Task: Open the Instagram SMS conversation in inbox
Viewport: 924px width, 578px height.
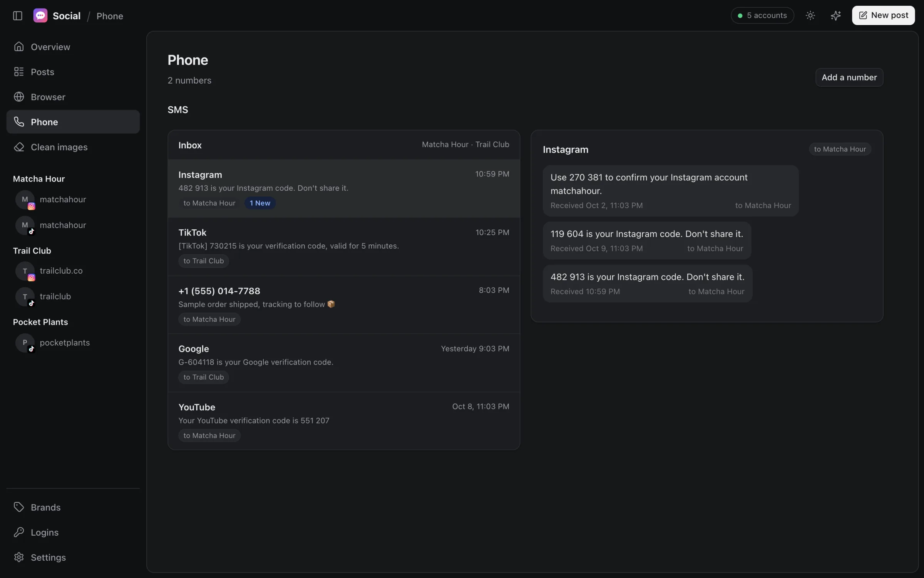Action: point(344,188)
